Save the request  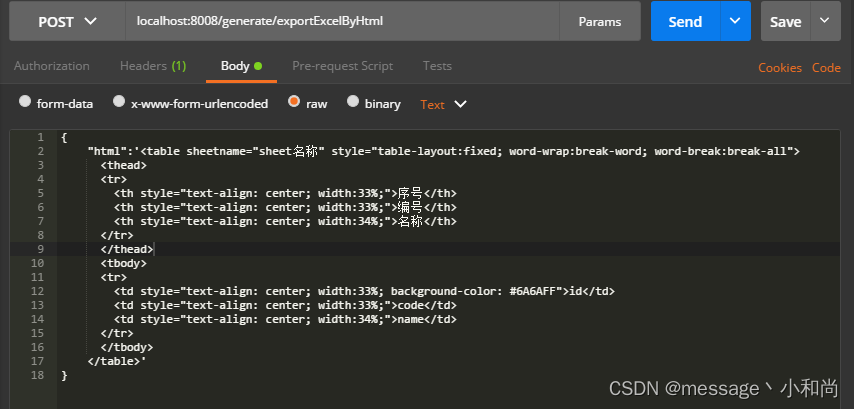[785, 22]
